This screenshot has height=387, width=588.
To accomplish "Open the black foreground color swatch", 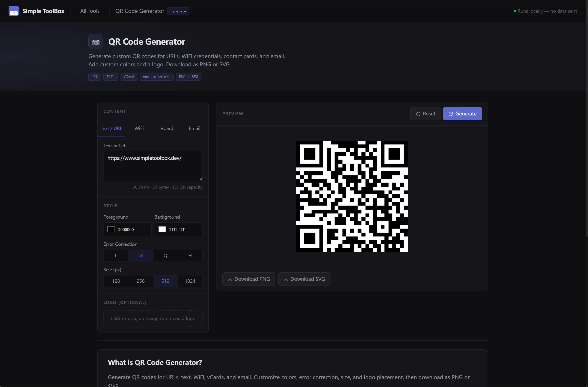I will point(111,229).
